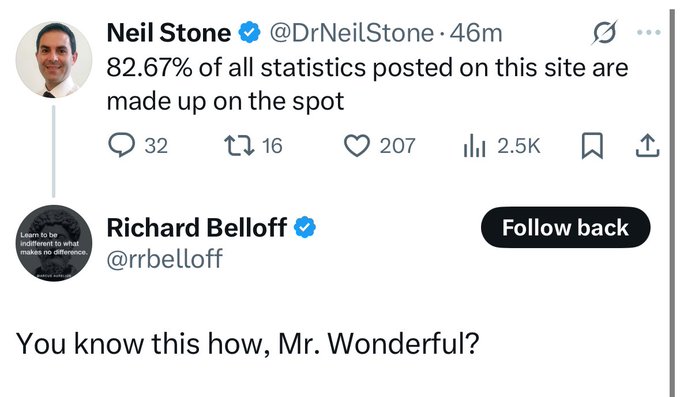Click the Richard Belloff display name

coord(196,227)
